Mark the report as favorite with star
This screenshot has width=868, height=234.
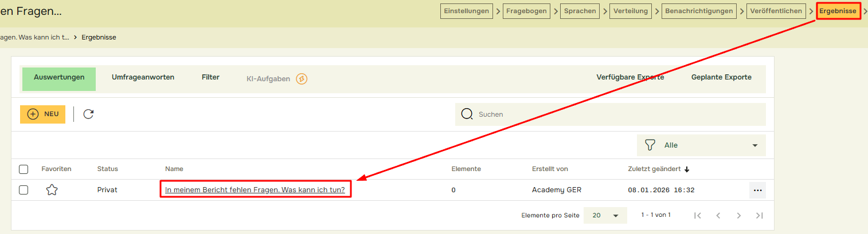(x=52, y=190)
